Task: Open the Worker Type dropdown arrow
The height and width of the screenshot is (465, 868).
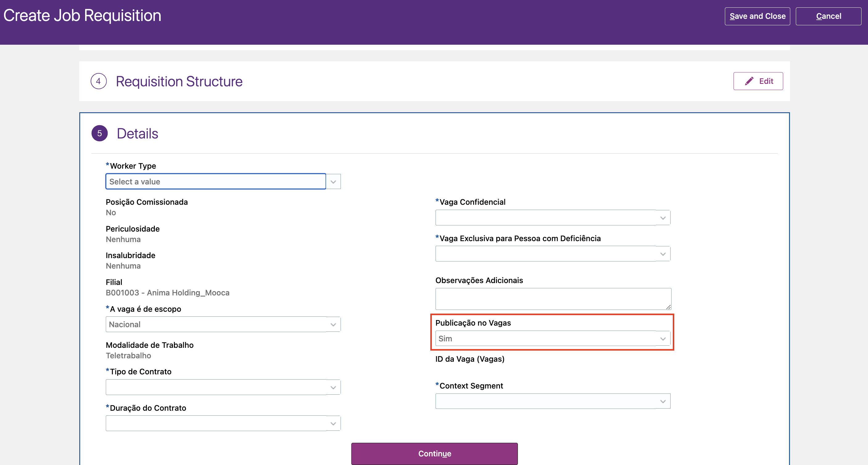Action: [333, 182]
